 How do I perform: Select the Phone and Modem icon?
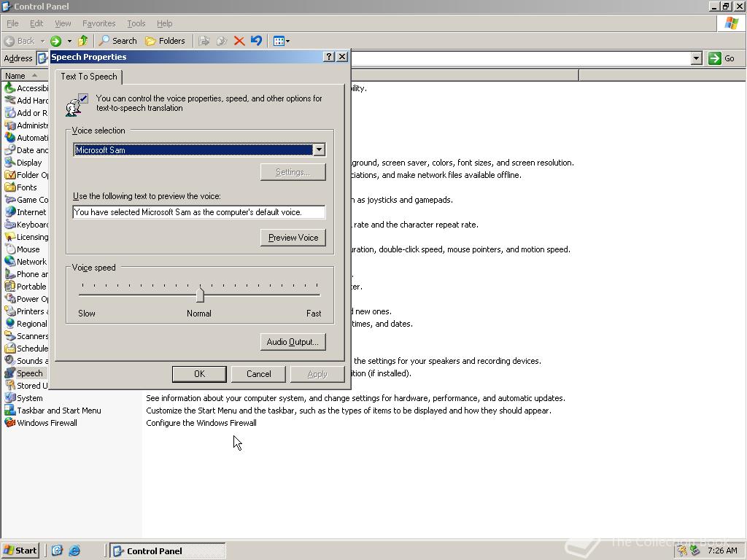coord(9,274)
